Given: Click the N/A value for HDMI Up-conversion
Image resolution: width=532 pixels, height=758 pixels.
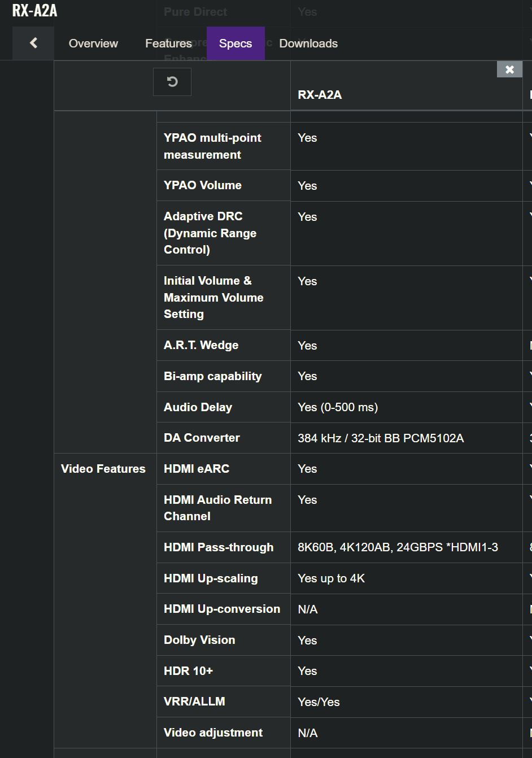Looking at the screenshot, I should 308,609.
